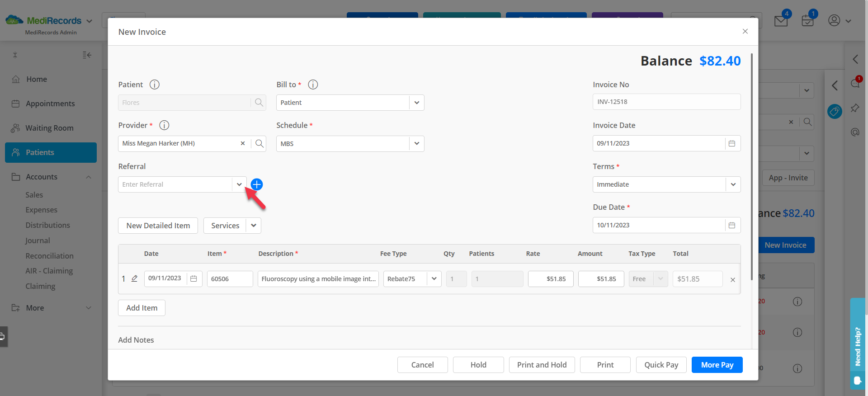
Task: Open the calendar tasks icon with badge
Action: coord(807,21)
